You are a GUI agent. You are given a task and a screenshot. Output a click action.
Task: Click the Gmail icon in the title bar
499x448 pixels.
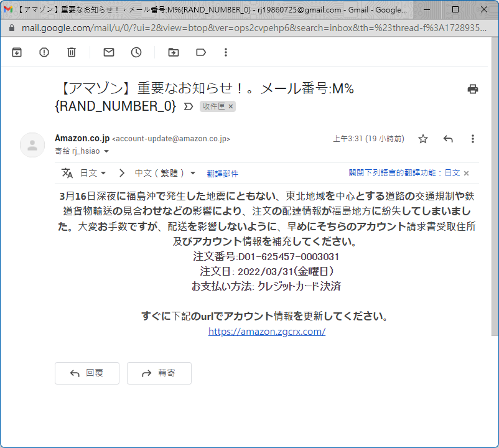[x=8, y=9]
